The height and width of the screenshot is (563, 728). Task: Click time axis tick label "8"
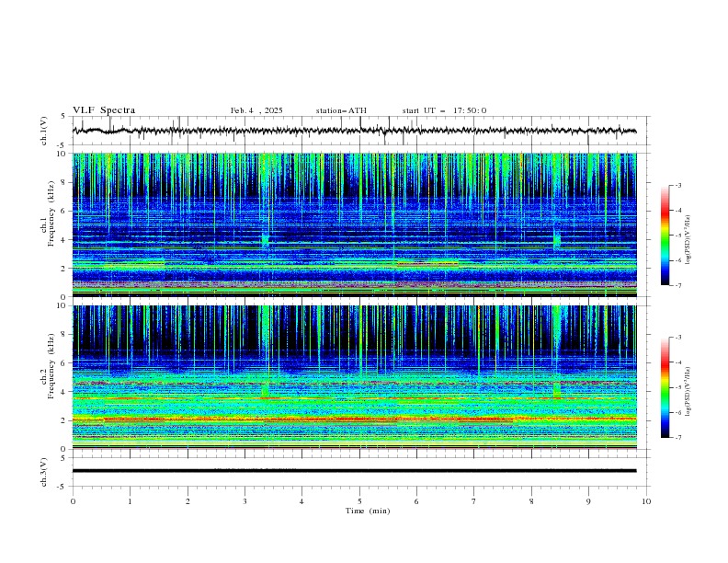point(531,501)
